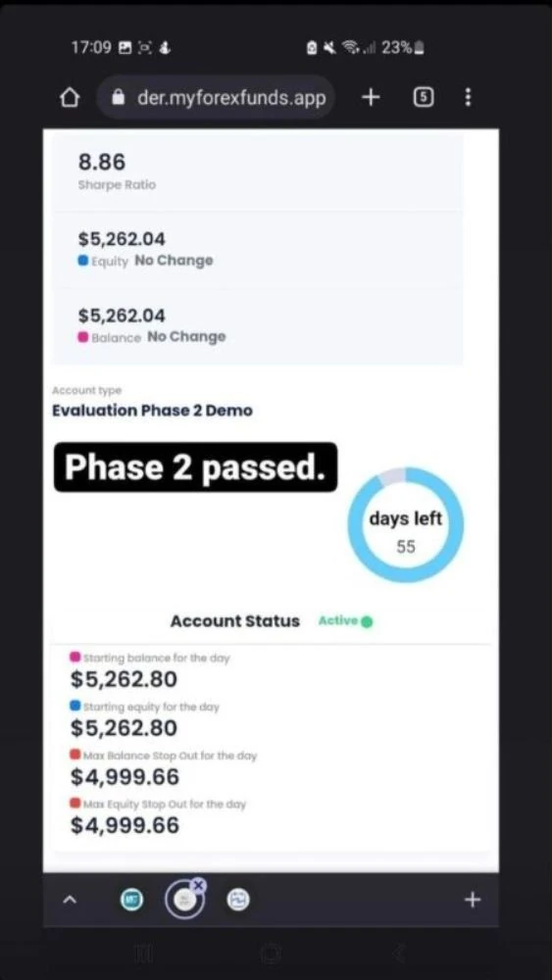Select the circled middle icon in bottom bar

coord(183,900)
